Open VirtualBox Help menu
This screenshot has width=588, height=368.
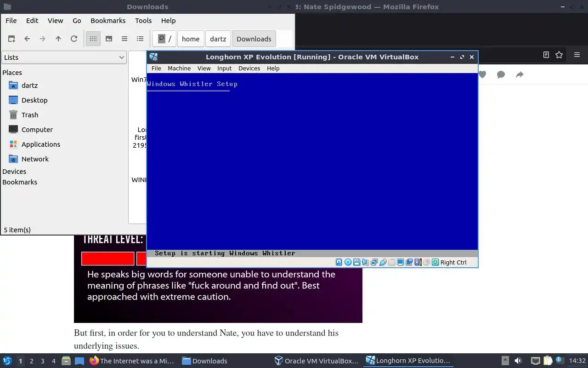click(x=273, y=69)
